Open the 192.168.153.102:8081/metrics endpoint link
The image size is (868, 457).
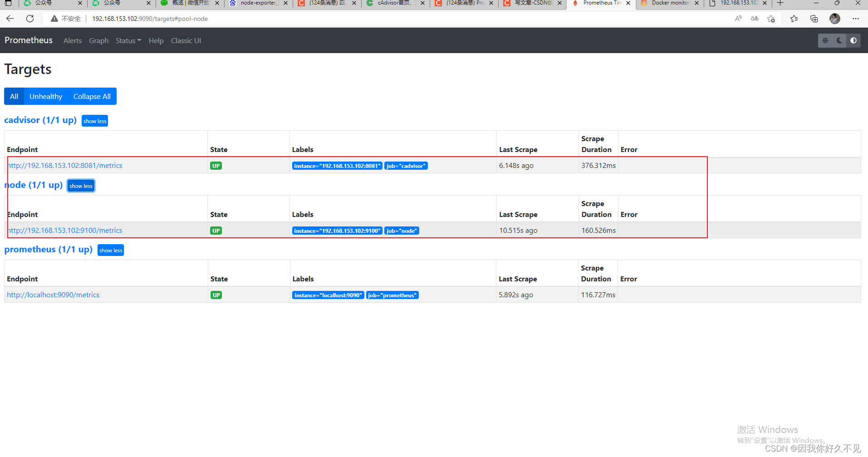(x=65, y=165)
